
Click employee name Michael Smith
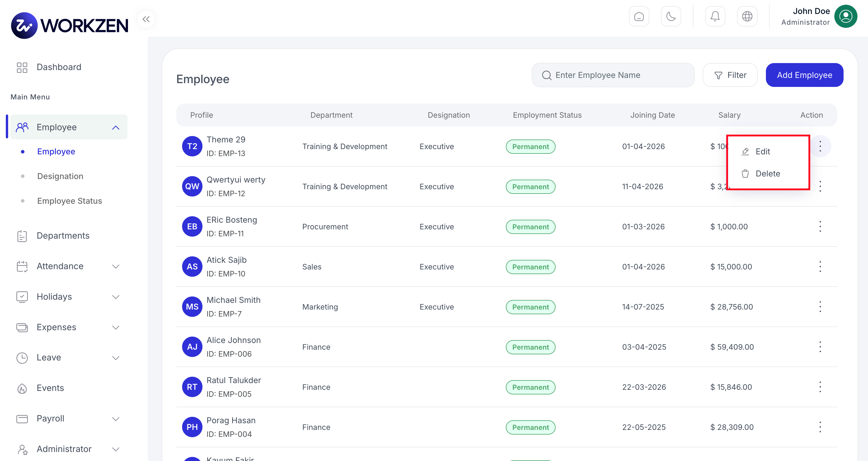coord(233,300)
